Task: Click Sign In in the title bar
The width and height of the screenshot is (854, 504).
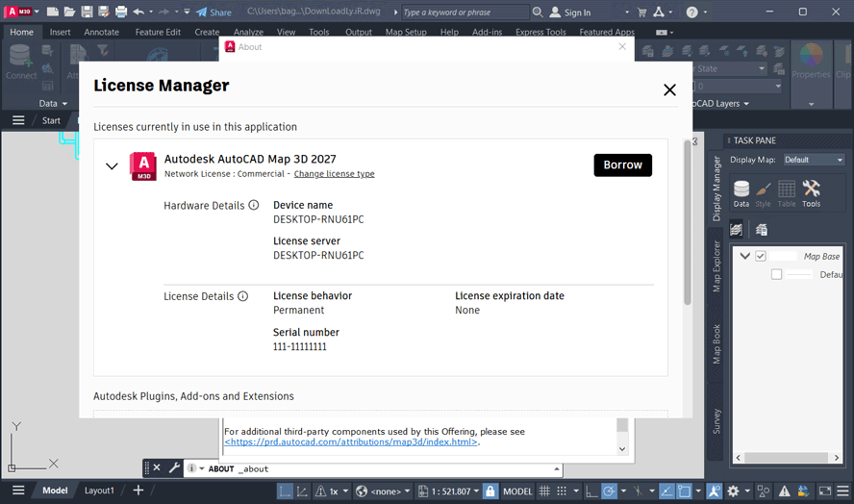Action: [x=571, y=12]
